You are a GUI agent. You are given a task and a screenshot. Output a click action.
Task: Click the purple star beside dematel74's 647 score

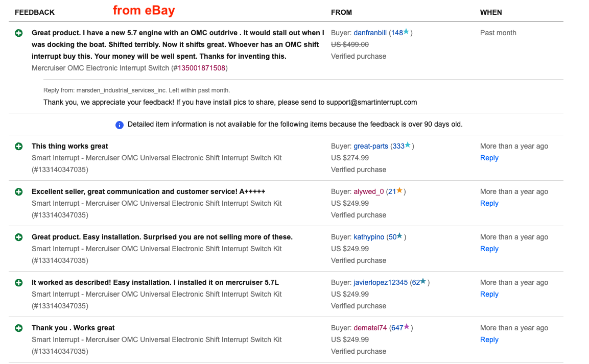pos(407,326)
